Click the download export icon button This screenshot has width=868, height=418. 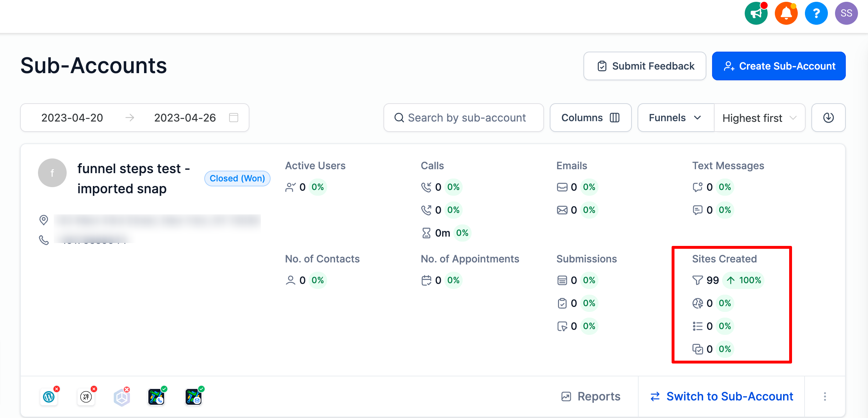(828, 118)
